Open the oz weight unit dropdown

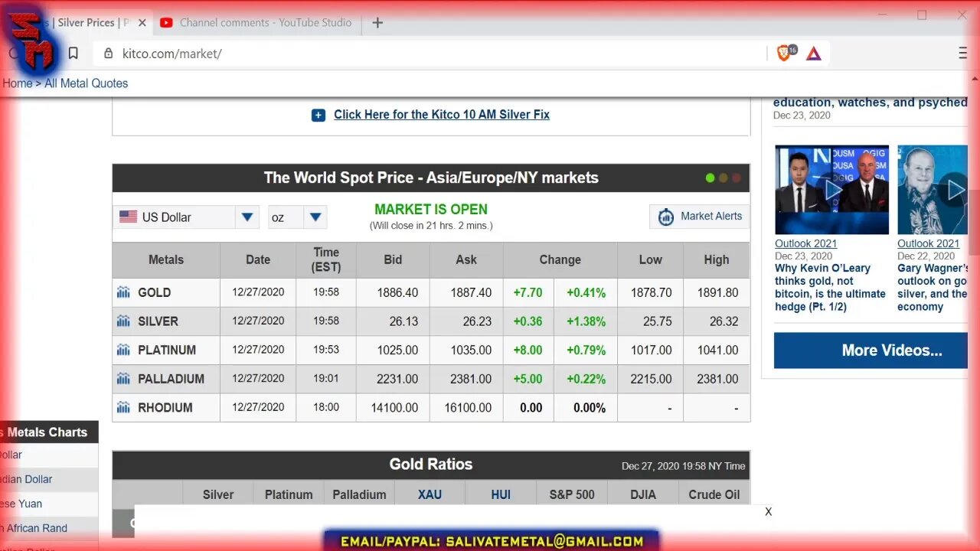[x=297, y=217]
